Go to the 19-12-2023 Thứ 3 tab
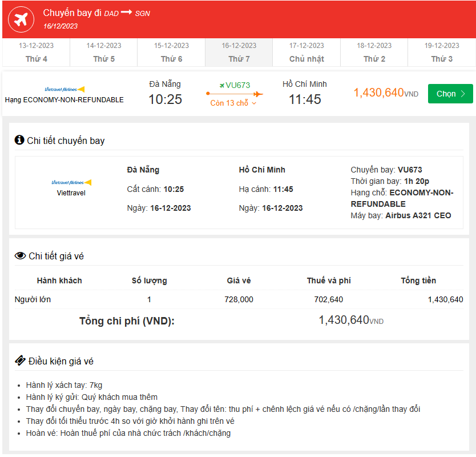 [x=442, y=53]
